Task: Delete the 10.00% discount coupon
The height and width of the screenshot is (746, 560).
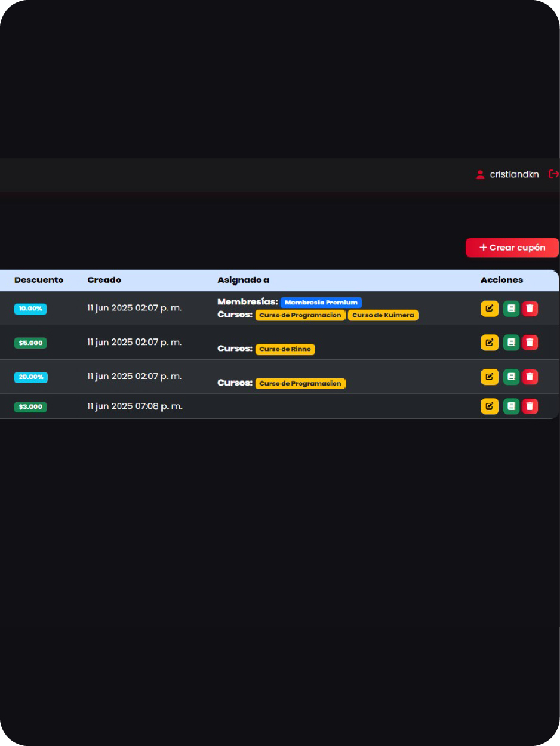Action: tap(530, 309)
